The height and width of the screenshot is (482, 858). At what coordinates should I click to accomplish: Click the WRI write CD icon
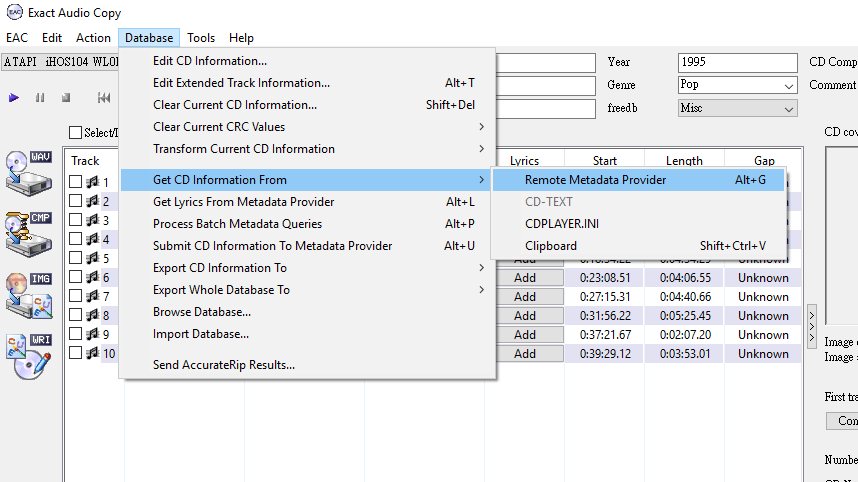pyautogui.click(x=28, y=357)
